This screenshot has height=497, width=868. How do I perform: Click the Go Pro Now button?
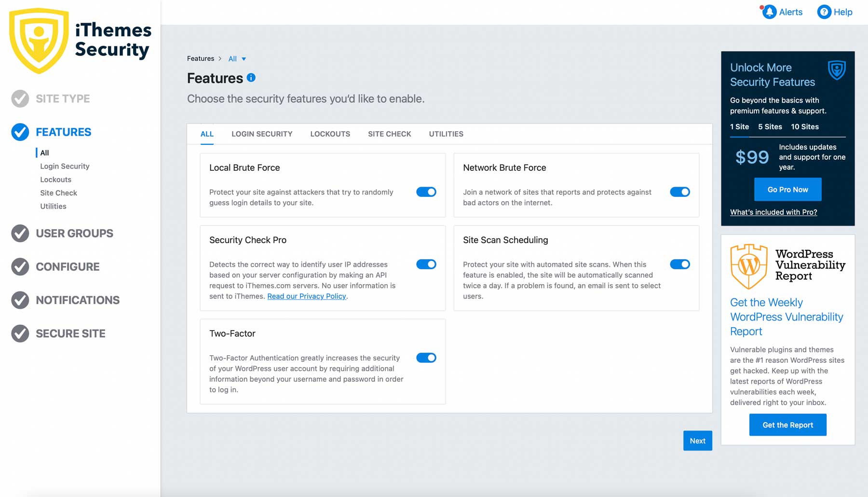(787, 189)
